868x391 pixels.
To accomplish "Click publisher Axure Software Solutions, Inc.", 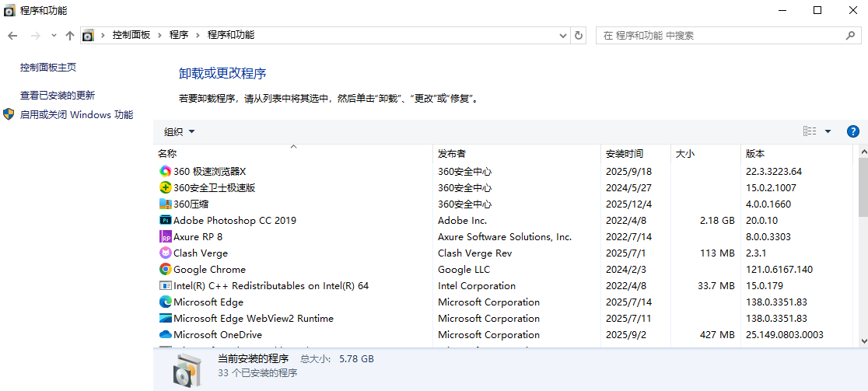I will click(505, 237).
